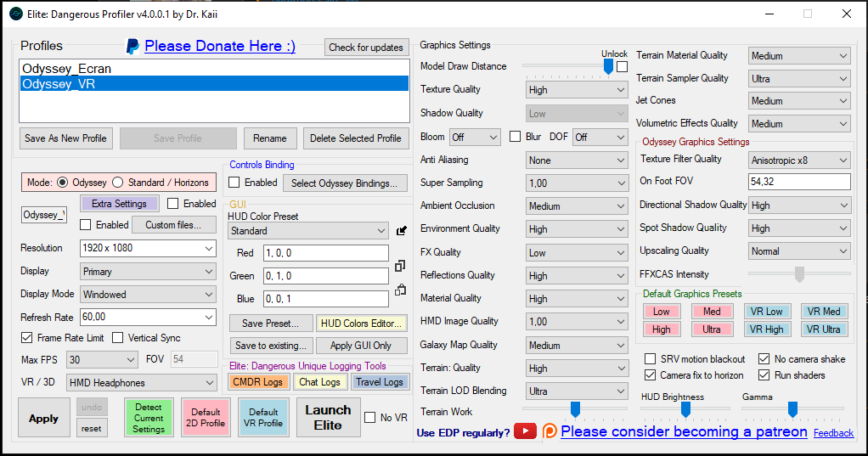Click the HUD color preset export icon
This screenshot has height=456, width=868.
click(402, 231)
